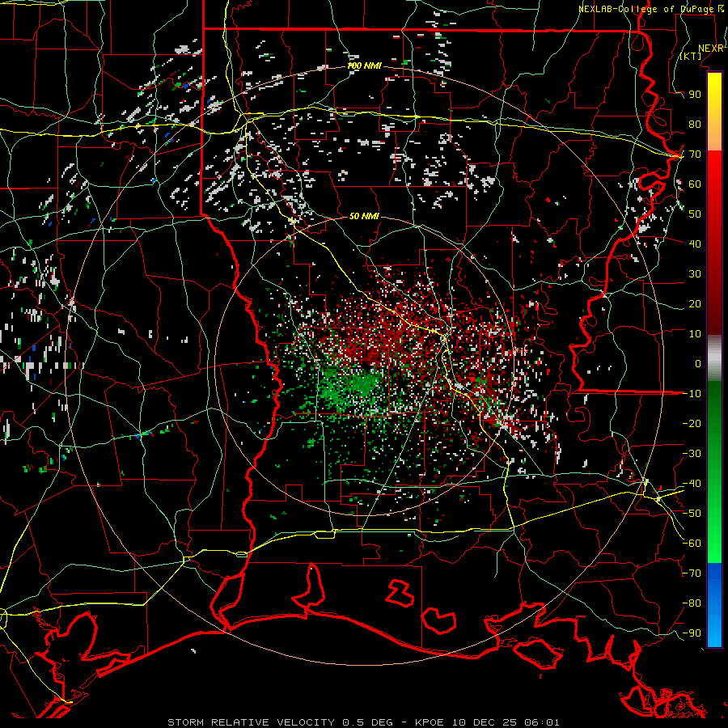Pick the gray zero-velocity segment of the color bar

(x=714, y=358)
